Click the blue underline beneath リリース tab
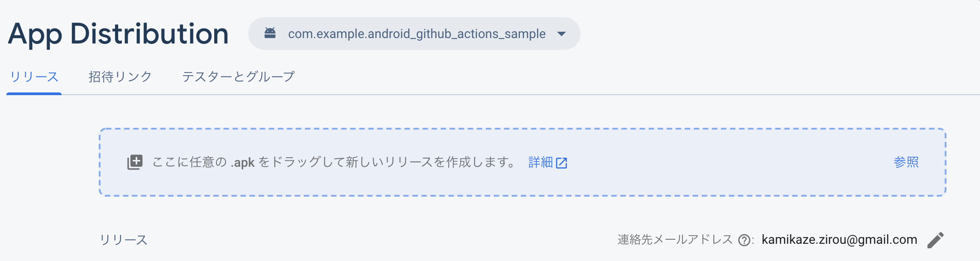This screenshot has width=980, height=261. coord(34,93)
